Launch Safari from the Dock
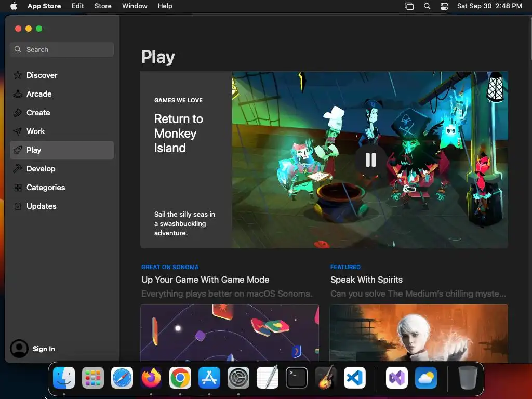The height and width of the screenshot is (399, 532). point(122,378)
